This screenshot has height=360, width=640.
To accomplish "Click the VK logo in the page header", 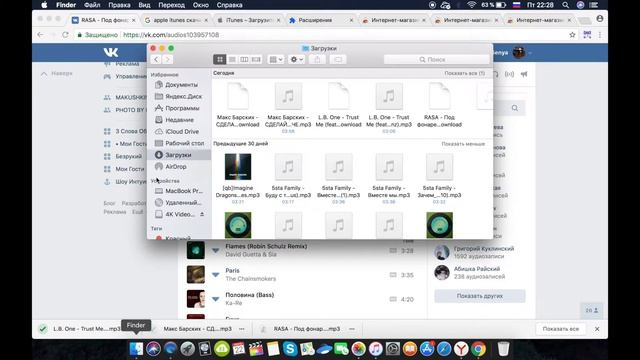I will (x=111, y=52).
